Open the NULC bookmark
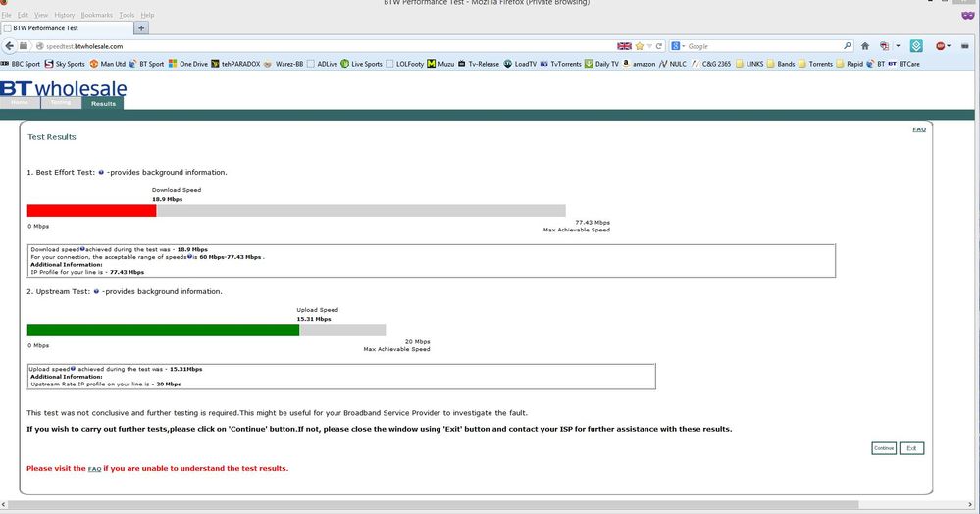 pyautogui.click(x=673, y=64)
